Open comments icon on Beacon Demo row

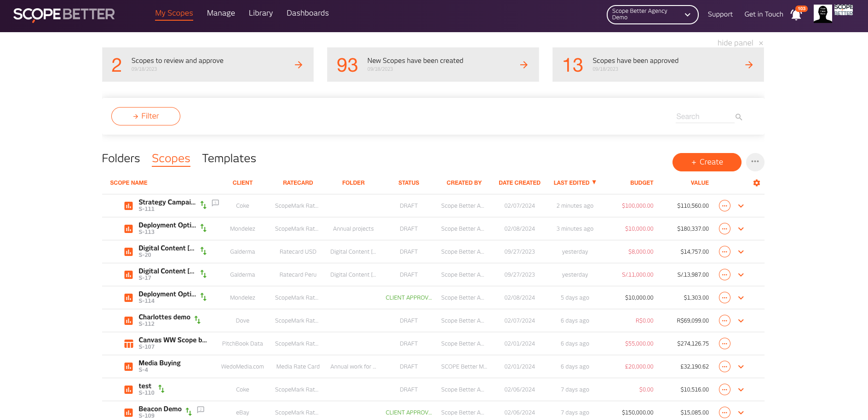coord(201,409)
